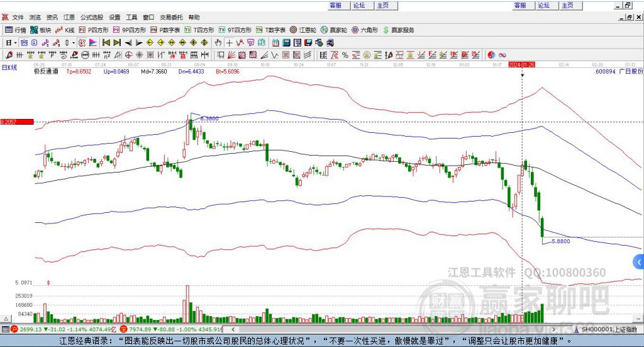Click the 客服 link in right group
The height and width of the screenshot is (347, 644).
520,5
